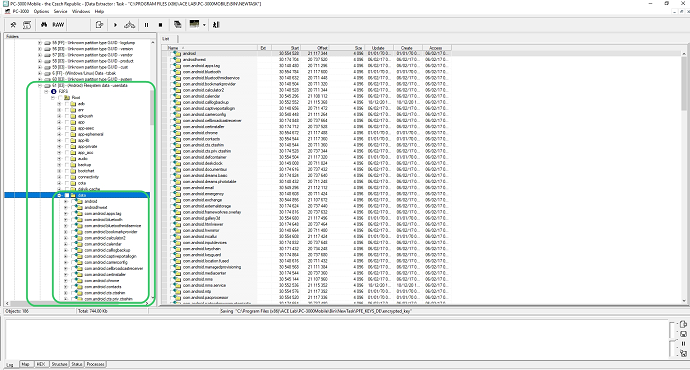This screenshot has height=370, width=690.
Task: Collapse the userdata partition node
Action: click(x=40, y=85)
